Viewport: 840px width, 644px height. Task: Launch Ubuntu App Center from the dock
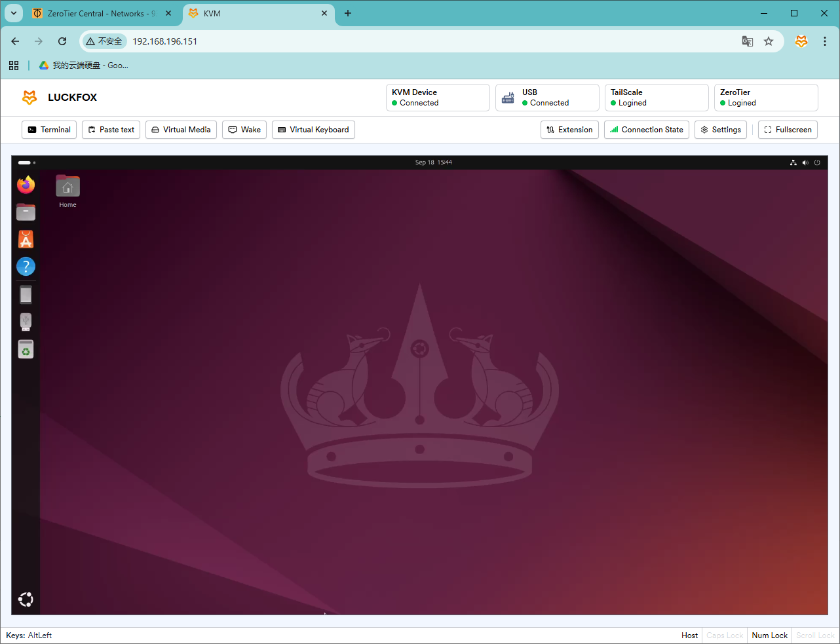[26, 239]
